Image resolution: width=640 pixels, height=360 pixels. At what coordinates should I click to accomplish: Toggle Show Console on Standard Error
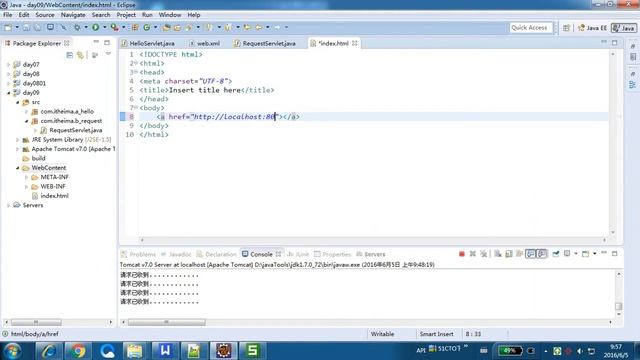pyautogui.click(x=542, y=254)
